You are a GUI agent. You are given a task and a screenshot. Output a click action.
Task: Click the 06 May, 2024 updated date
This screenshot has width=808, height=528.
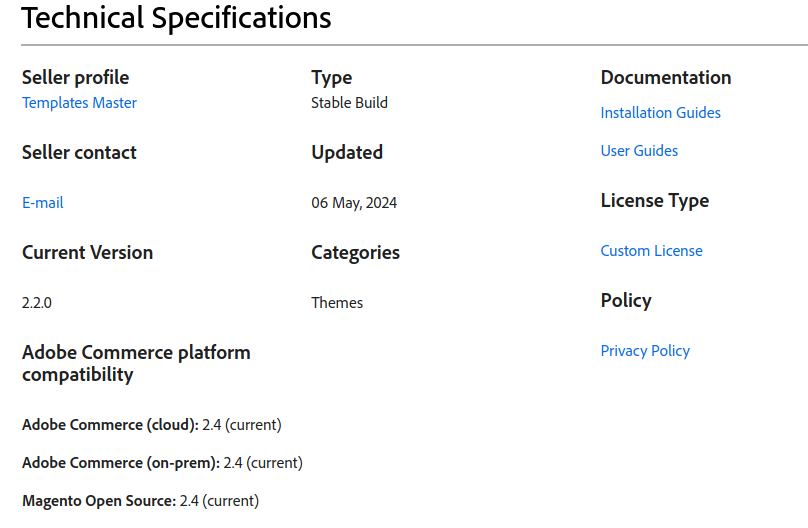[x=354, y=203]
